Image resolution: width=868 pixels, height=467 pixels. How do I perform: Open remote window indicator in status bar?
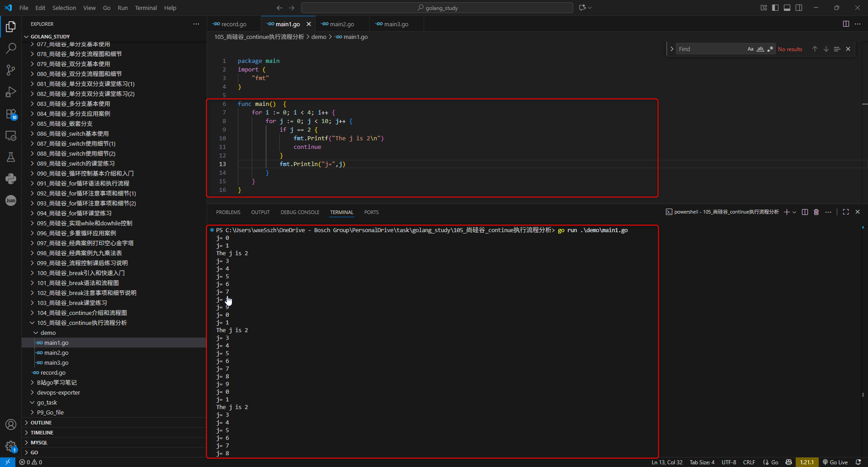(x=8, y=462)
